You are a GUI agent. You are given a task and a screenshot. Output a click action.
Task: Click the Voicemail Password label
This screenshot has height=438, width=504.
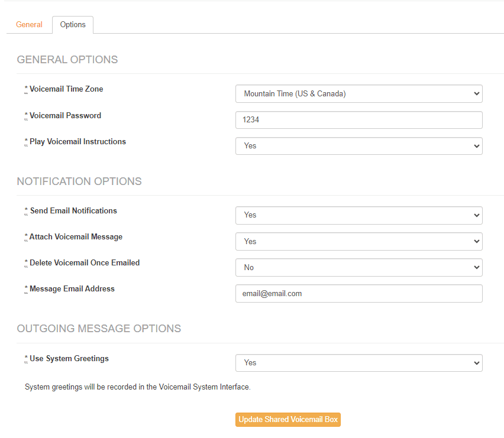pyautogui.click(x=63, y=116)
